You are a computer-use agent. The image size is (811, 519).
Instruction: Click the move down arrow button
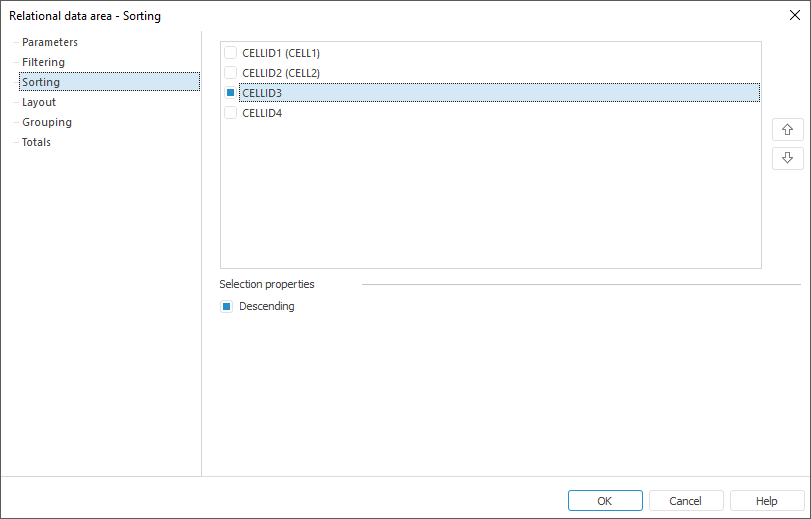point(787,158)
